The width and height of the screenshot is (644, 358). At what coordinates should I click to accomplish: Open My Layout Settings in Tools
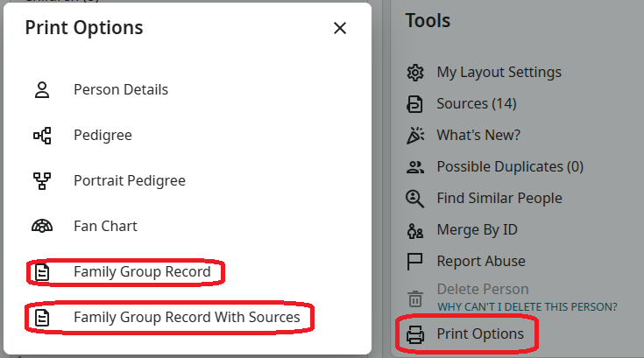(x=499, y=73)
